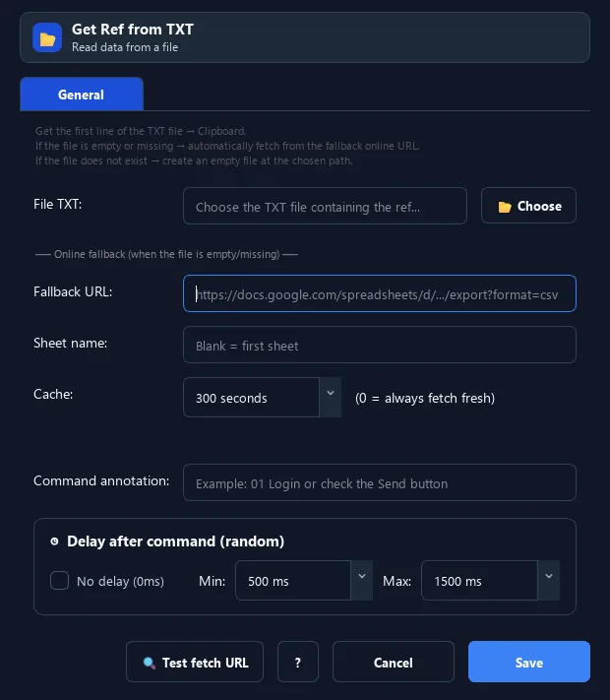Focus the Fallback URL input field

pyautogui.click(x=380, y=293)
